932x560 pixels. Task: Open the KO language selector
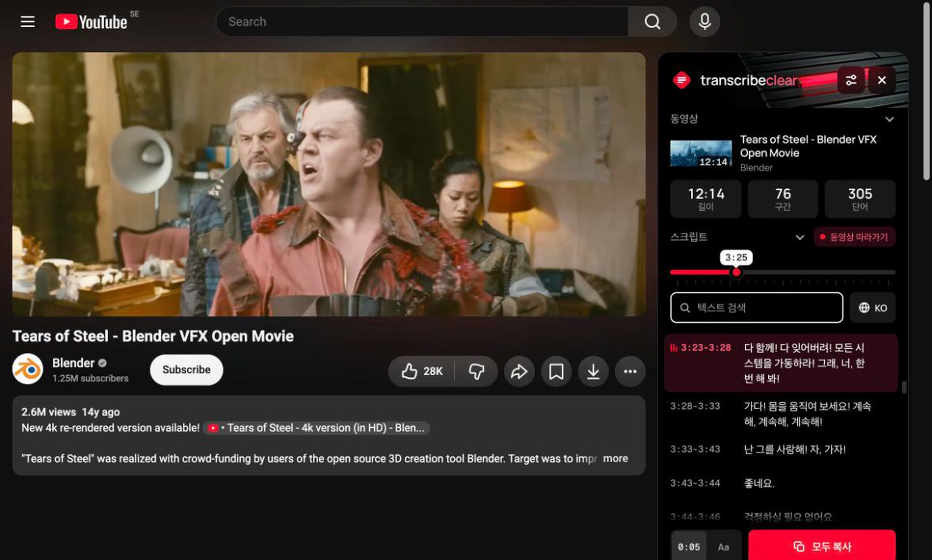click(873, 307)
